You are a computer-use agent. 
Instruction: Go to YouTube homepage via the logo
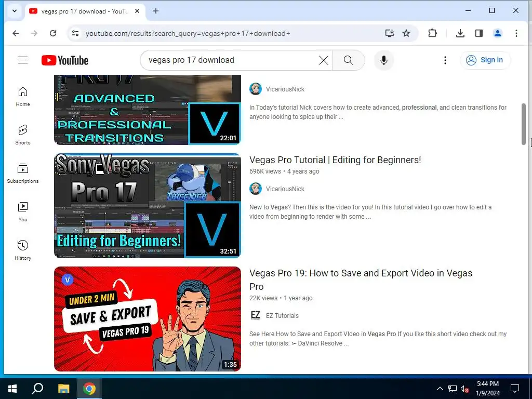coord(65,60)
